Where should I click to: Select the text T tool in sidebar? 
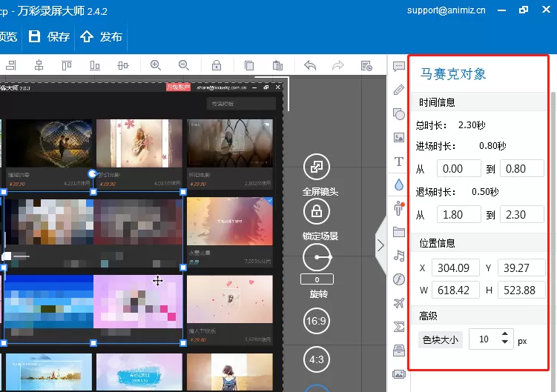pos(399,162)
